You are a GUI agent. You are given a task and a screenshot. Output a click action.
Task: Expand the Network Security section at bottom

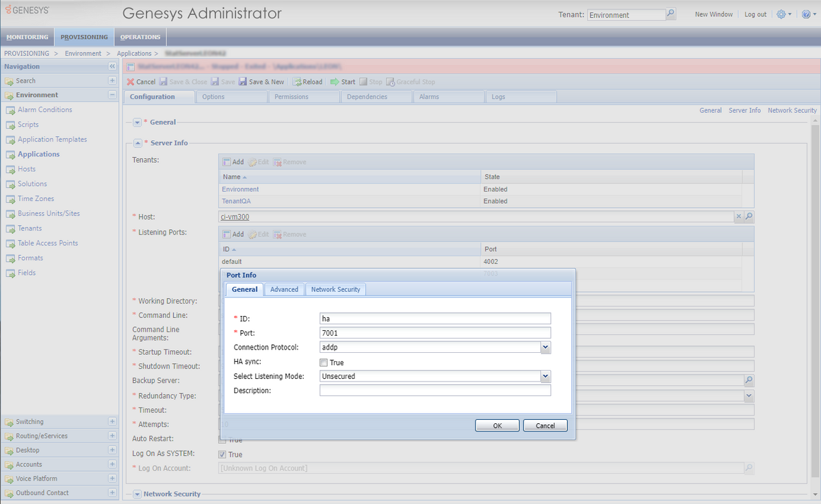pos(137,494)
